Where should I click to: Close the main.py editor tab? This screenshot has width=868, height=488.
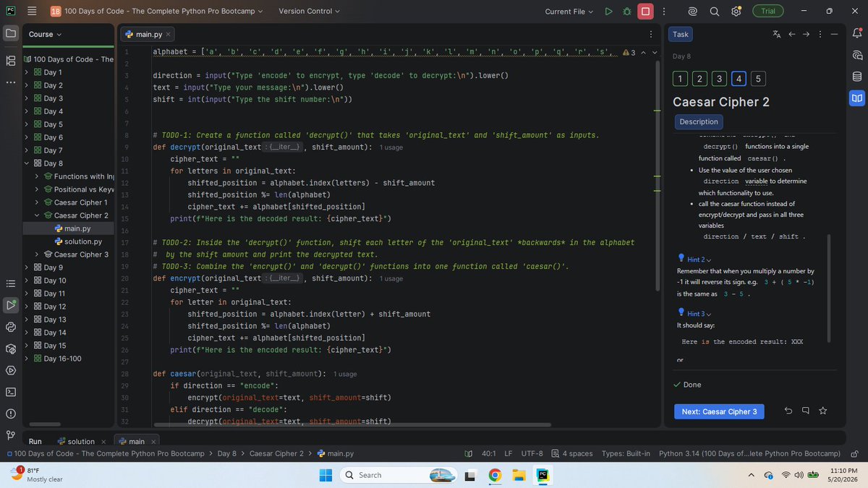(169, 34)
